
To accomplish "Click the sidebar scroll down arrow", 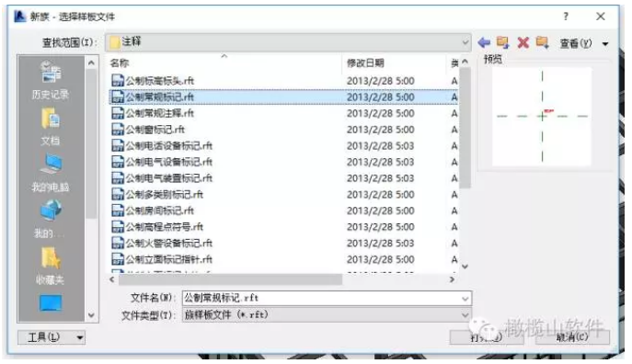I will (91, 315).
